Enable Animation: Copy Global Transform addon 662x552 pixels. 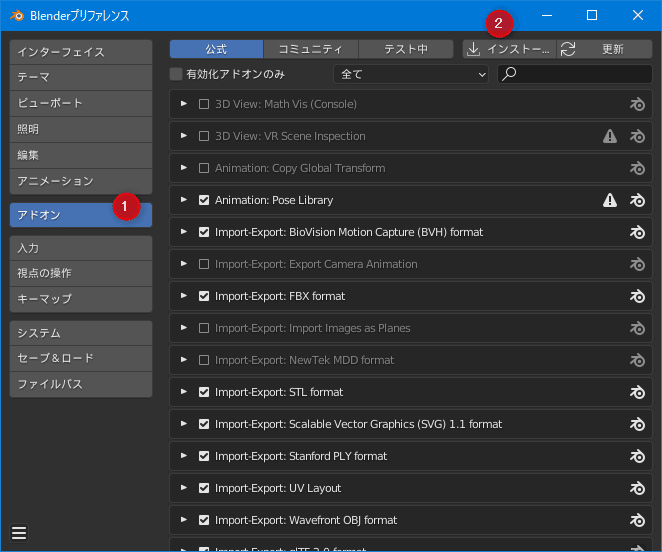pos(204,168)
